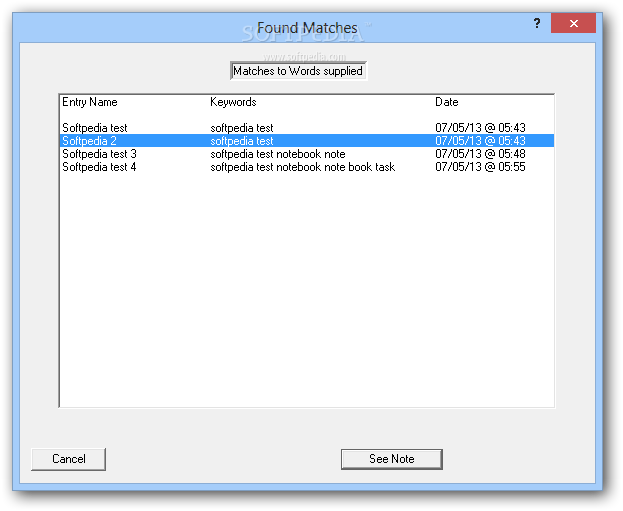Select the 'Softpedia test 4' entry name

click(x=99, y=167)
